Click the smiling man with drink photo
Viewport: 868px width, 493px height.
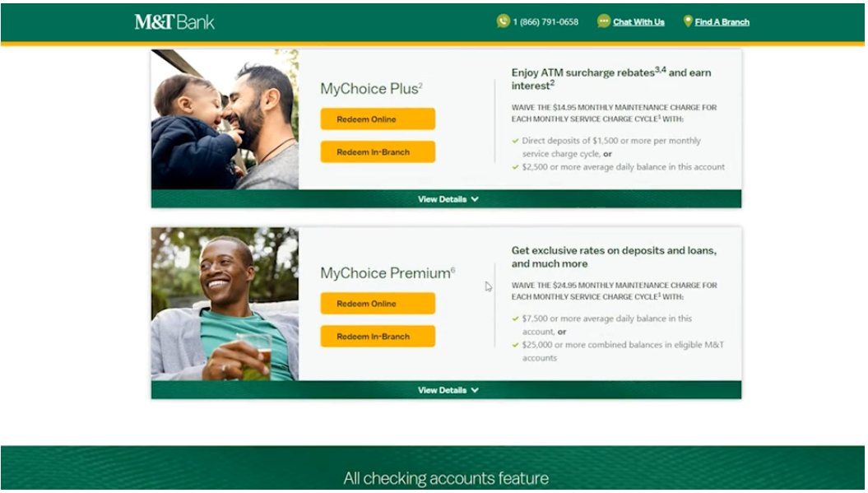tap(225, 304)
